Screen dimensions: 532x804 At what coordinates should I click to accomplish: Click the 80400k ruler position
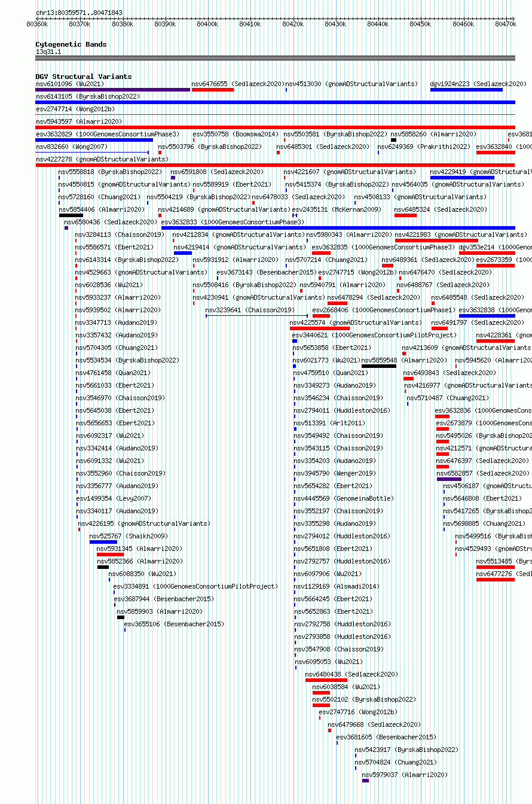[x=207, y=24]
